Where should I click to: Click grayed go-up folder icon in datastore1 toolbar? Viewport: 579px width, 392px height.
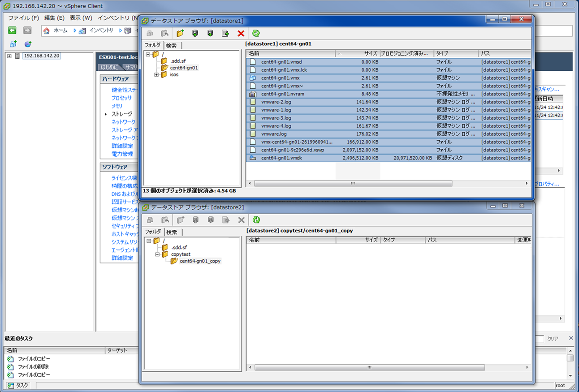click(x=165, y=33)
